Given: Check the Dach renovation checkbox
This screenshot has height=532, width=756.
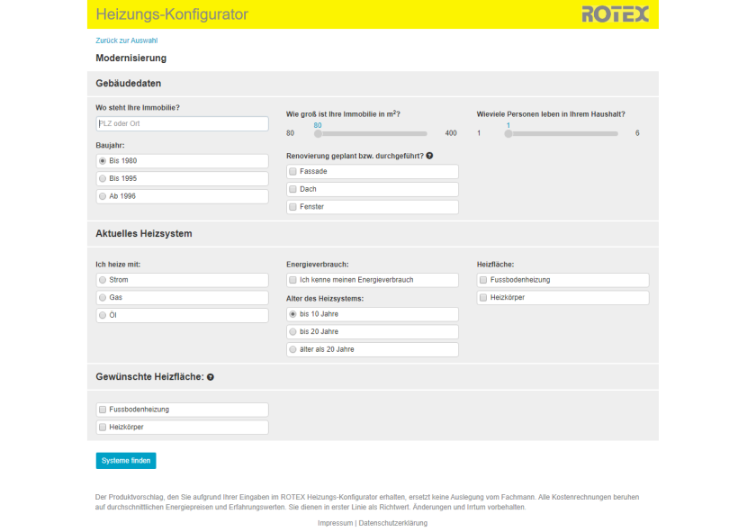Looking at the screenshot, I should click(x=292, y=189).
